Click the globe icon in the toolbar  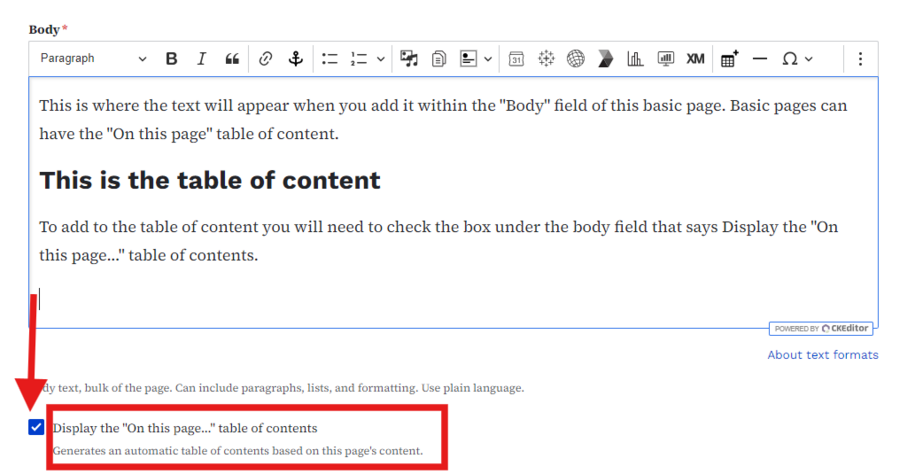(575, 59)
